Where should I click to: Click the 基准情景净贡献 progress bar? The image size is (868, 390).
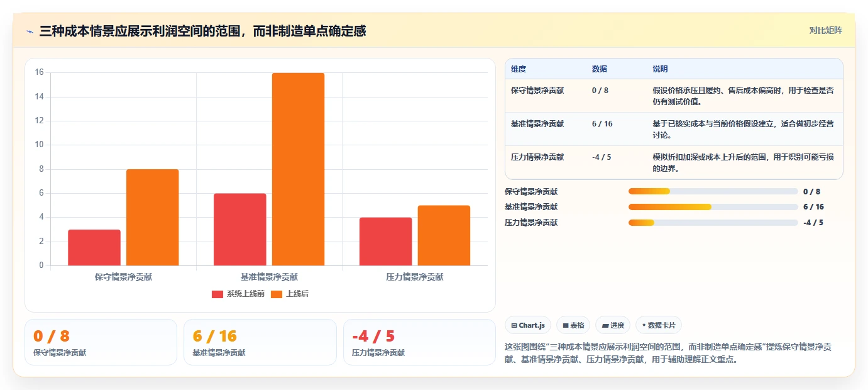pyautogui.click(x=713, y=207)
